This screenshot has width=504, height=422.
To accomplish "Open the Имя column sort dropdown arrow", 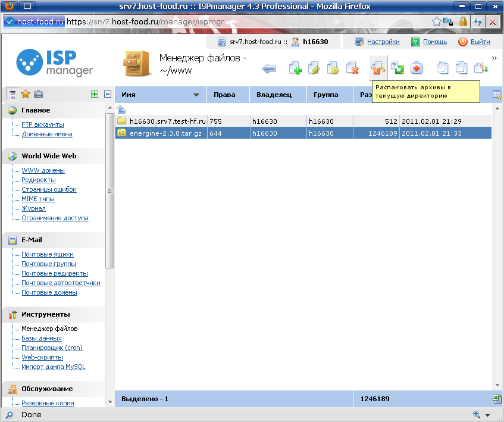I will 196,95.
